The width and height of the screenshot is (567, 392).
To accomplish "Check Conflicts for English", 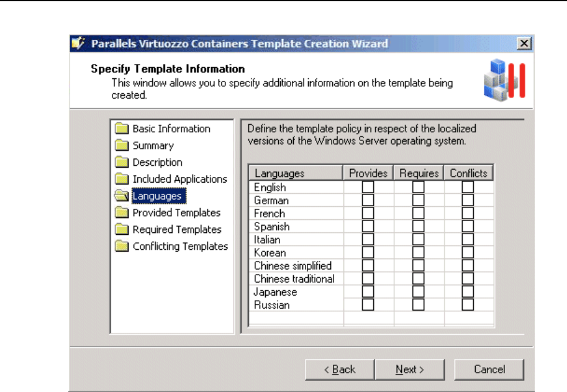I will [468, 187].
